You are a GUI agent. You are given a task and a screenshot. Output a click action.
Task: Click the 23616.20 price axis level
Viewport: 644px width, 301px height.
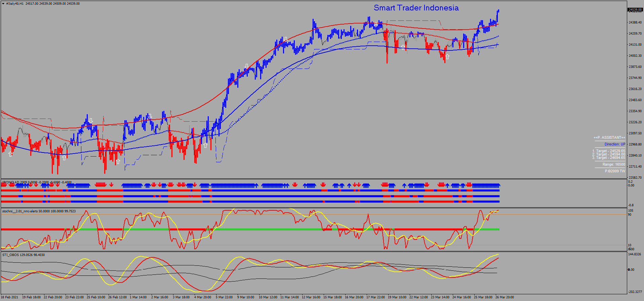tap(635, 89)
